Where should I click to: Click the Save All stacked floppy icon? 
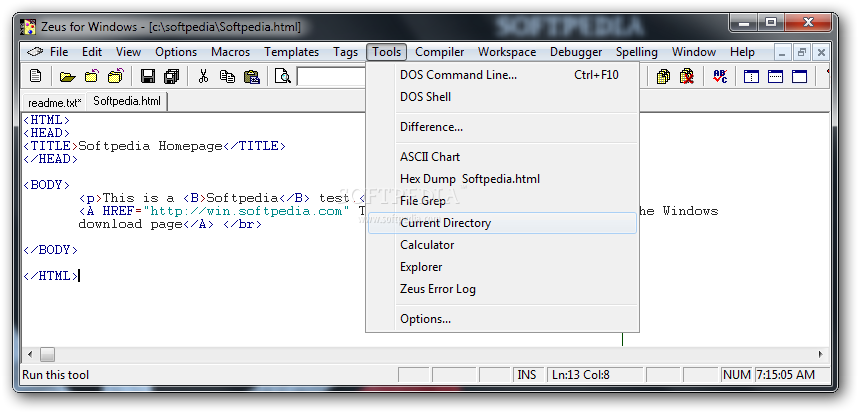[171, 76]
